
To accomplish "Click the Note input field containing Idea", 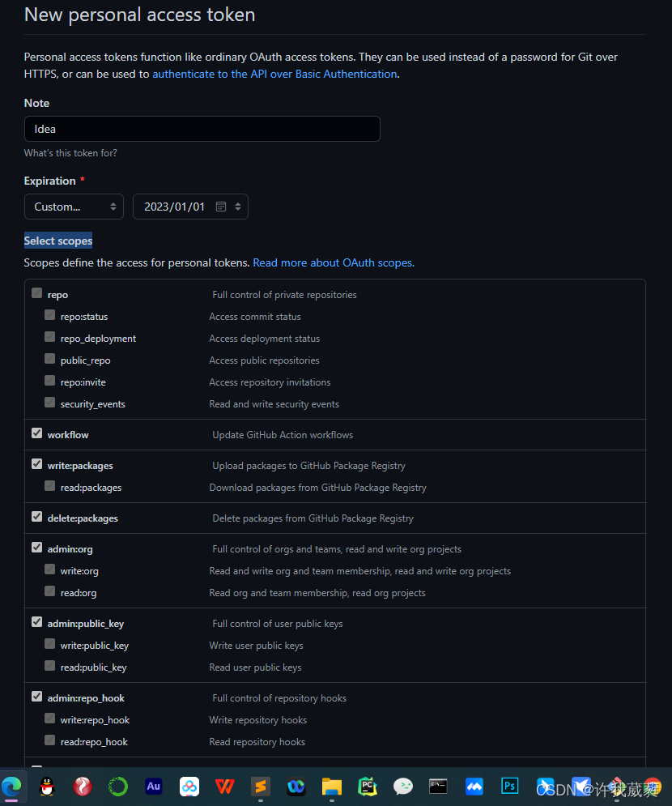I will [x=202, y=129].
